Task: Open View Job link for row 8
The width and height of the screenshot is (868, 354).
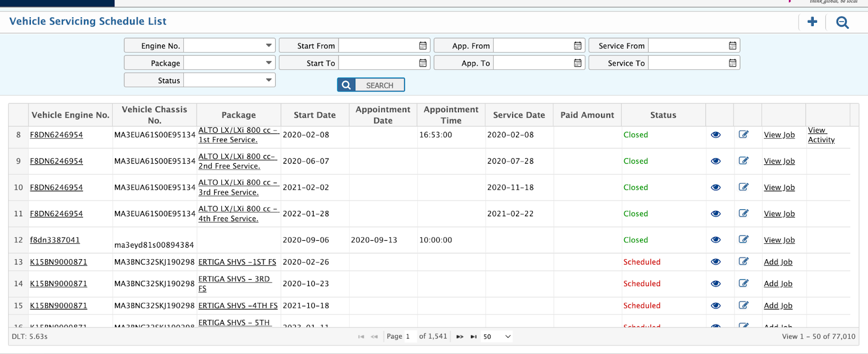Action: point(779,135)
